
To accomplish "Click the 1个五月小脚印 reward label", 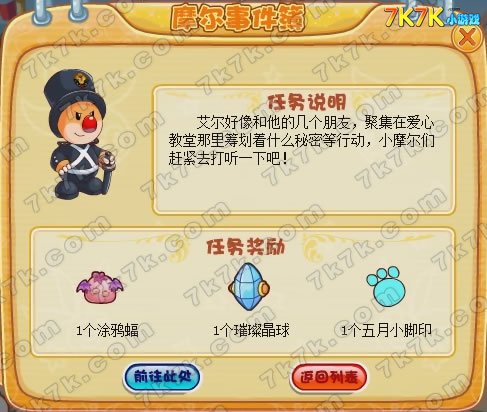I will (x=386, y=330).
